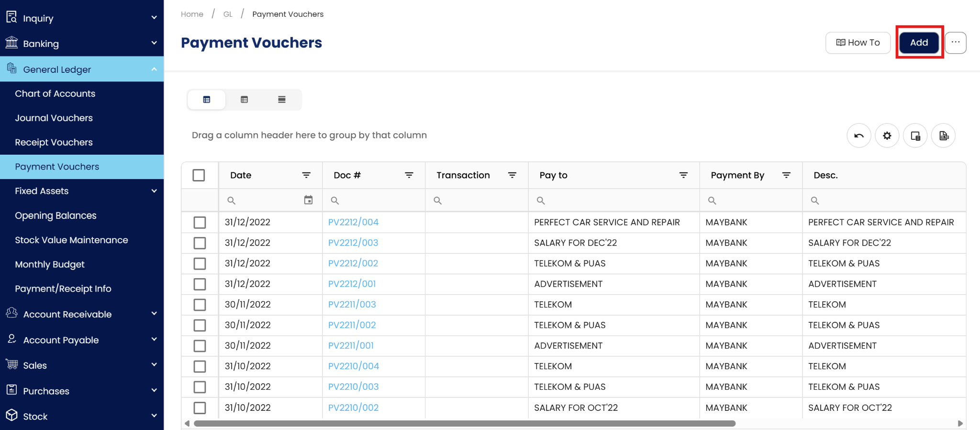
Task: Open grid settings gear icon
Action: click(x=887, y=136)
